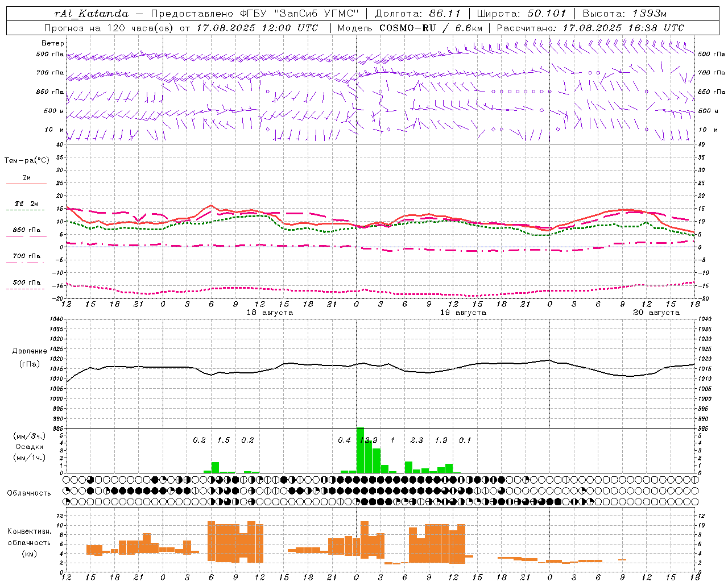
Task: Click the elevation value Высота: 1393м
Action: click(x=624, y=14)
